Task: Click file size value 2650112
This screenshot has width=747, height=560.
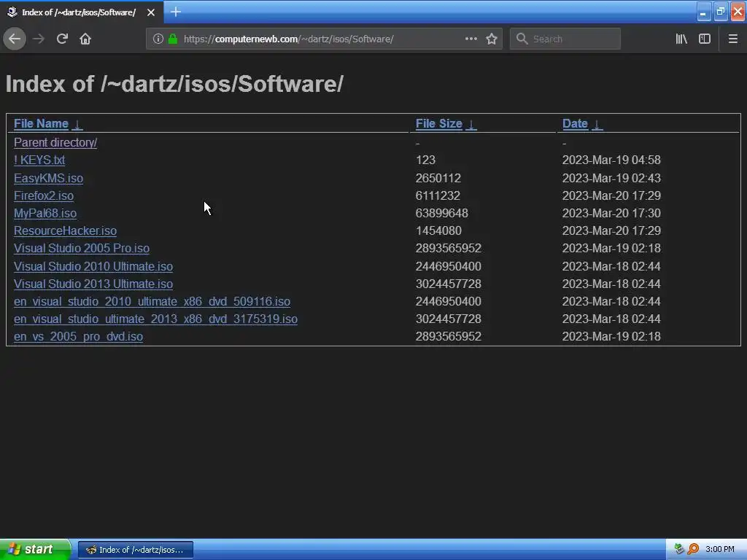Action: pyautogui.click(x=438, y=178)
